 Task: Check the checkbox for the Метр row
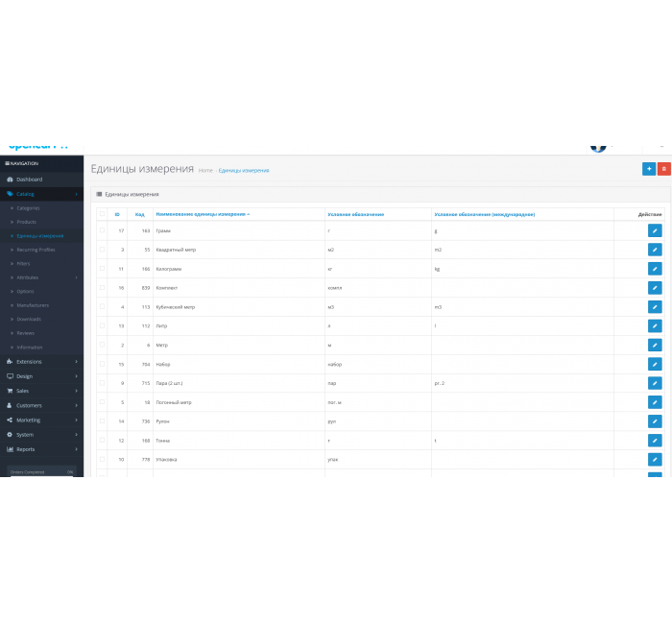pos(102,345)
